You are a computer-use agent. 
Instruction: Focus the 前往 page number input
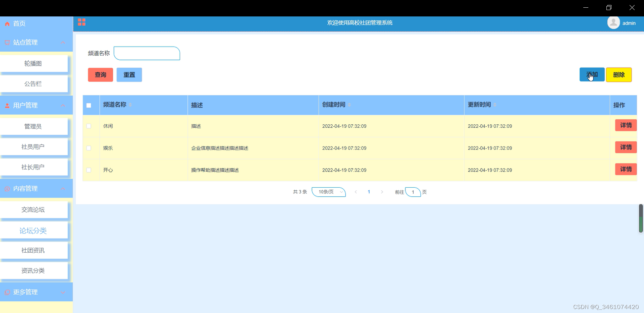point(413,192)
